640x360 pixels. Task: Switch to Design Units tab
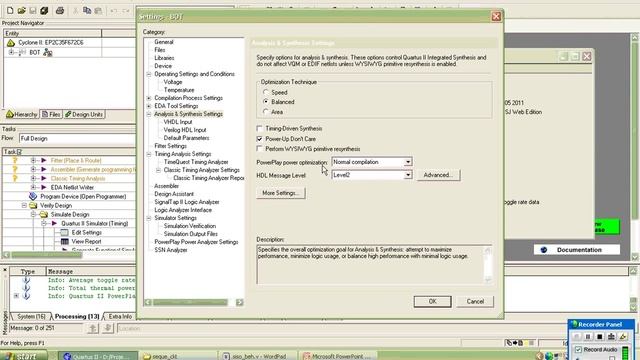(x=84, y=114)
